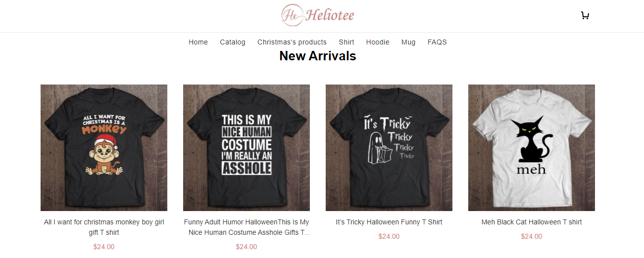This screenshot has height=258, width=644.
Task: Open the Catalog menu item
Action: click(233, 42)
